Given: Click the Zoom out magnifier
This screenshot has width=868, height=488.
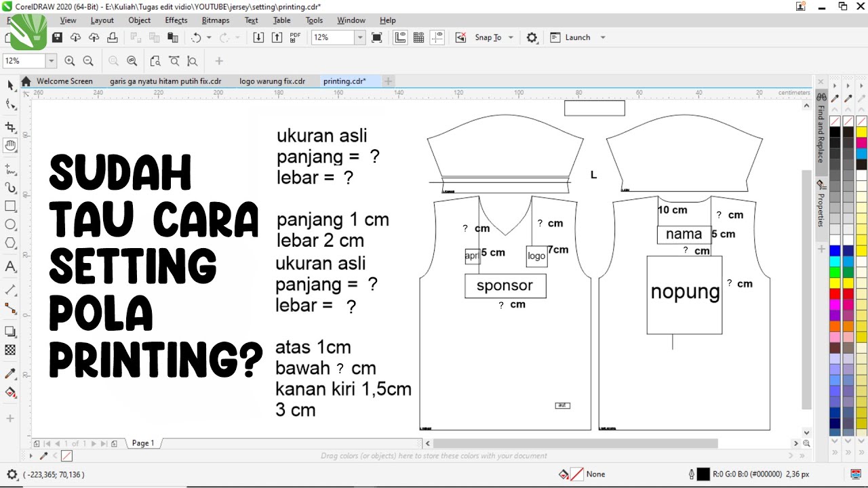Looking at the screenshot, I should (x=88, y=61).
